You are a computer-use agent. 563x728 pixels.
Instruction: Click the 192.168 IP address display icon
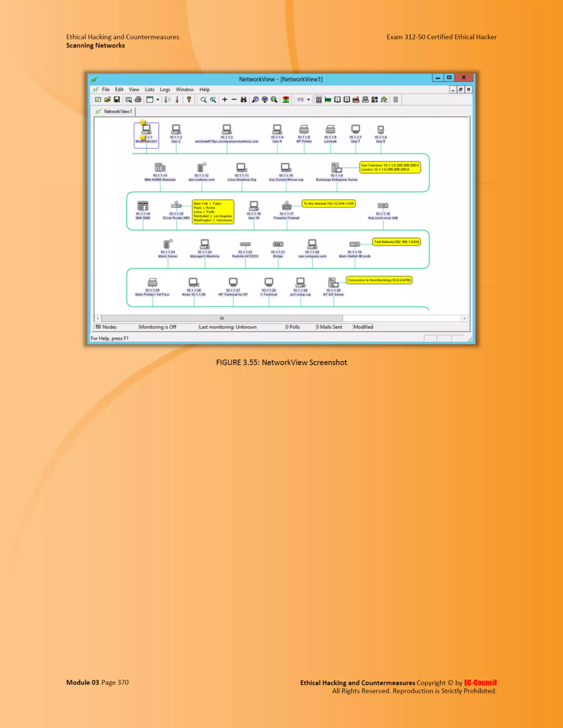pyautogui.click(x=319, y=100)
